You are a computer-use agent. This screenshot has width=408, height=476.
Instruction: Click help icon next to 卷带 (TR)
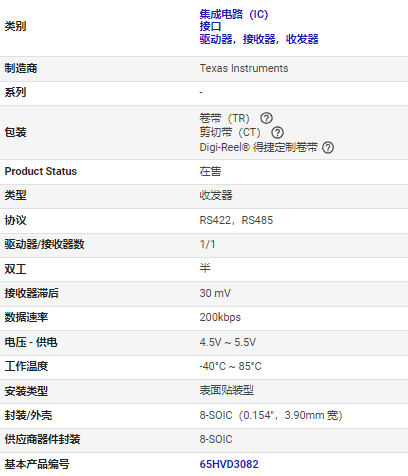(266, 118)
